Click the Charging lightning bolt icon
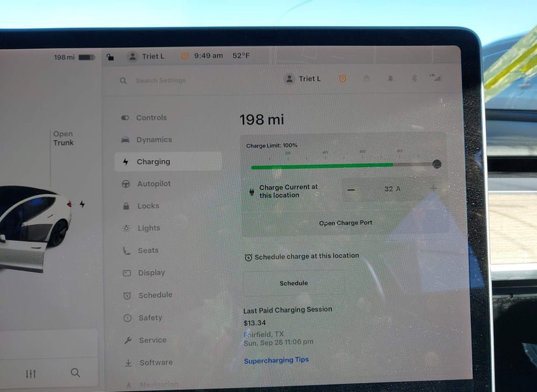The image size is (537, 392). [x=126, y=161]
